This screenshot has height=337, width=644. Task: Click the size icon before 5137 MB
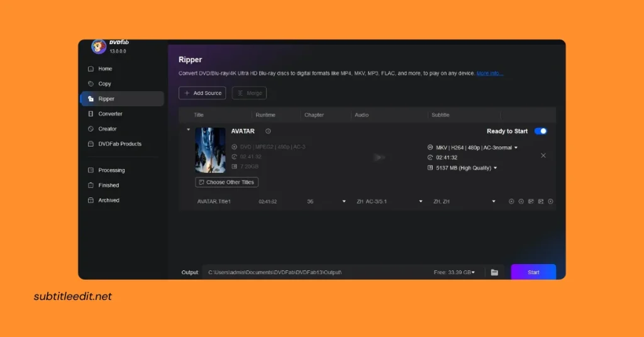(x=430, y=167)
